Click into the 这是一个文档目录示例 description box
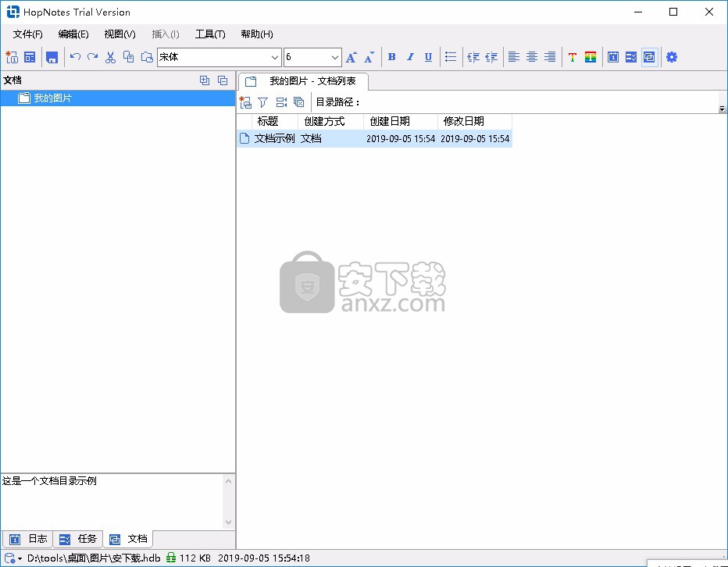728x567 pixels. pyautogui.click(x=112, y=501)
